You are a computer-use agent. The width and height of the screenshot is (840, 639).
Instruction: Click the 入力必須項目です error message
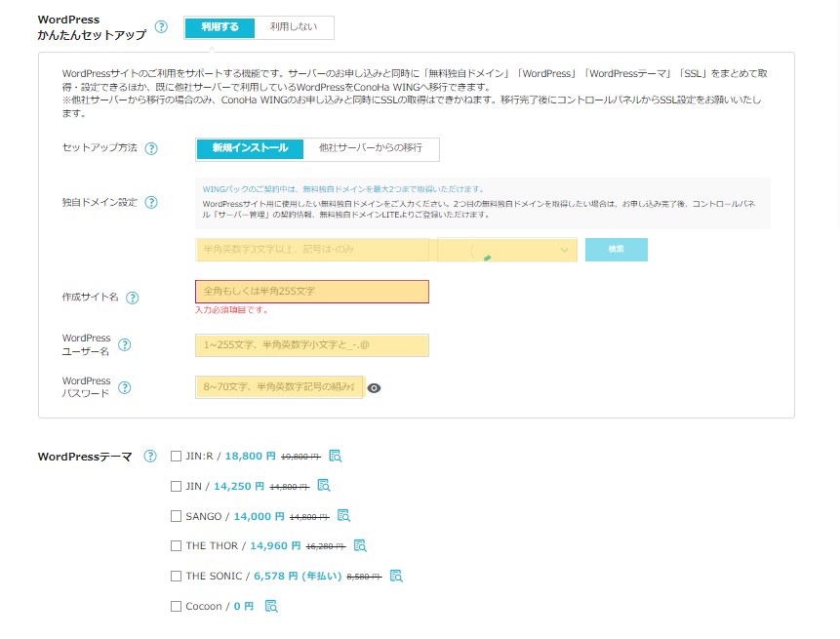click(231, 310)
